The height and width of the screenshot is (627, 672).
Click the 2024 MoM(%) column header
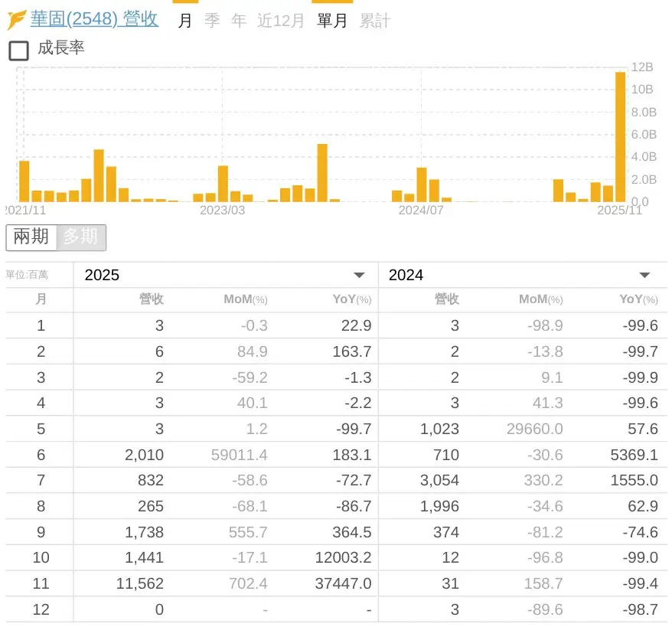point(540,299)
